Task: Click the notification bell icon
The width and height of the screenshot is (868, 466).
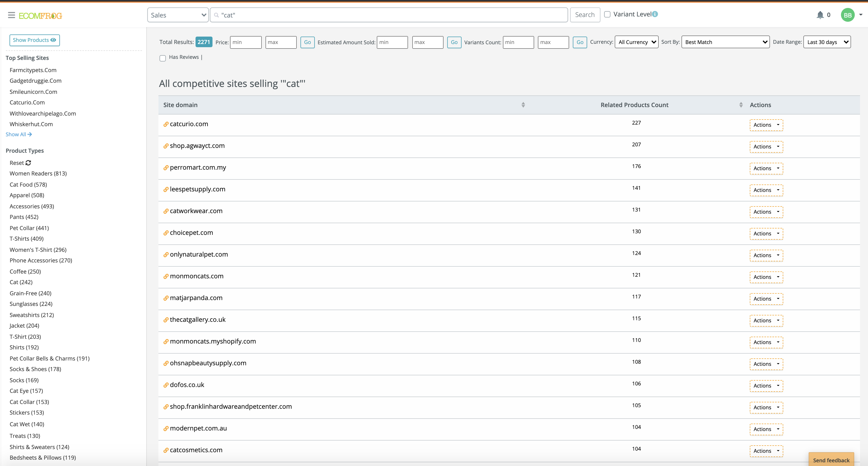Action: click(x=820, y=15)
